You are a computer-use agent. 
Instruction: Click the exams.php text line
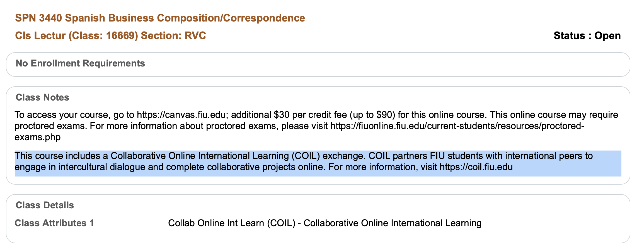tap(37, 137)
